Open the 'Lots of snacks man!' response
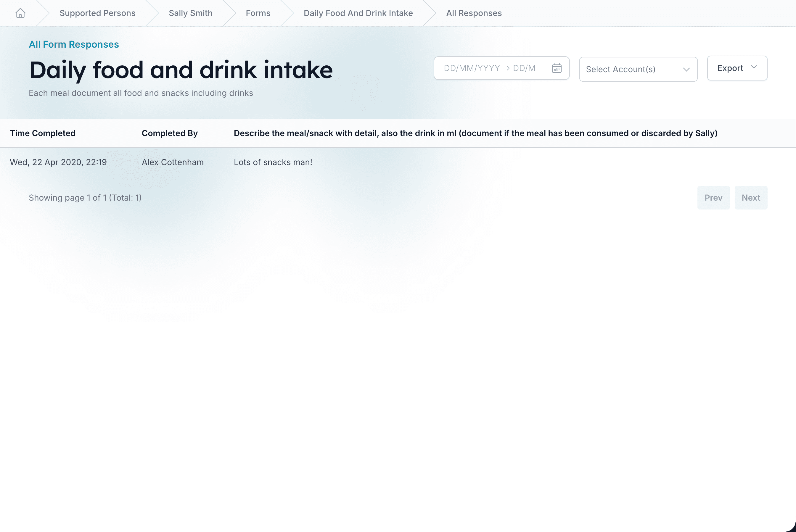This screenshot has height=532, width=796. 273,162
